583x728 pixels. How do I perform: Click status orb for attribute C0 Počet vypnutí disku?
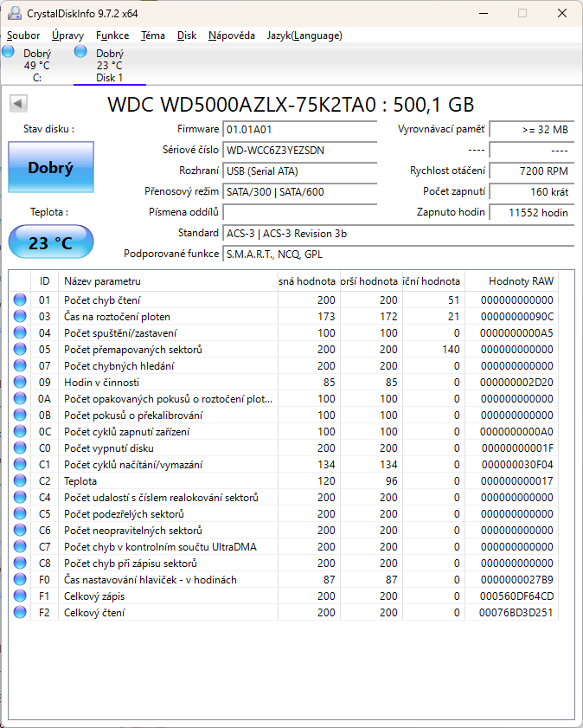point(20,448)
